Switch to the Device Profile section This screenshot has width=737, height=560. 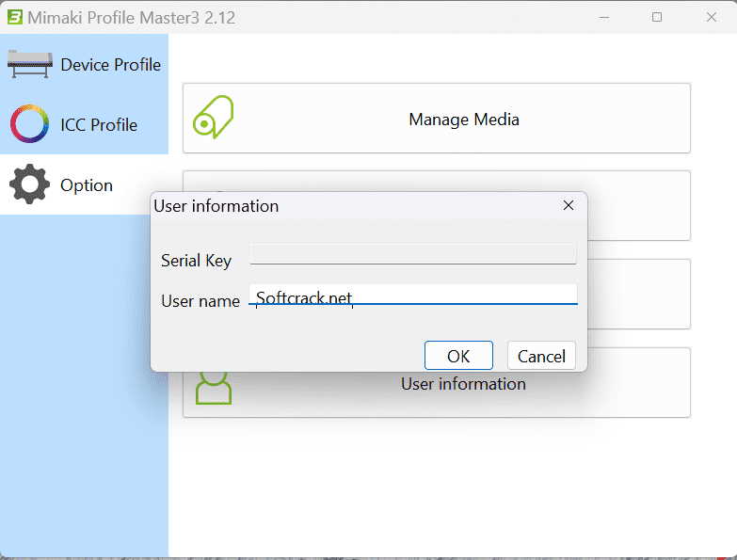pyautogui.click(x=110, y=65)
